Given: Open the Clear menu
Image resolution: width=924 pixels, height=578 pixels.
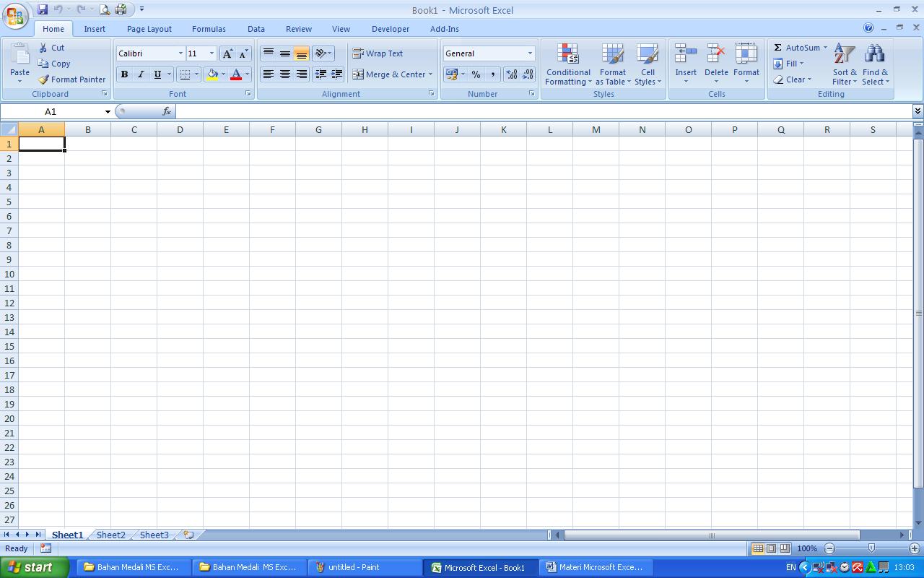Looking at the screenshot, I should pyautogui.click(x=793, y=79).
